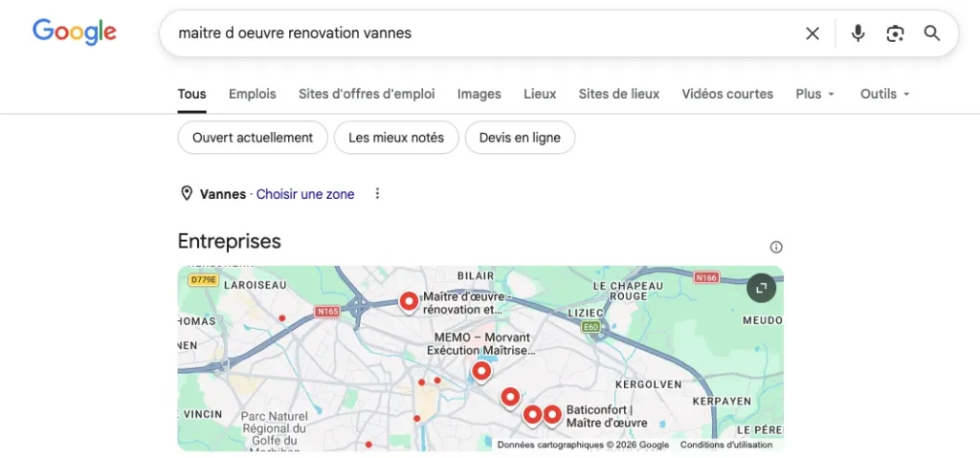Expand the Plus dropdown menu
980x458 pixels.
[x=815, y=95]
